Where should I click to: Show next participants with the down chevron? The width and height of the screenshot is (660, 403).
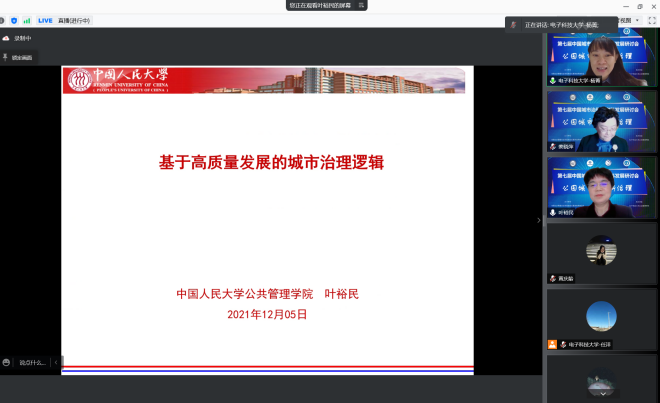(603, 394)
